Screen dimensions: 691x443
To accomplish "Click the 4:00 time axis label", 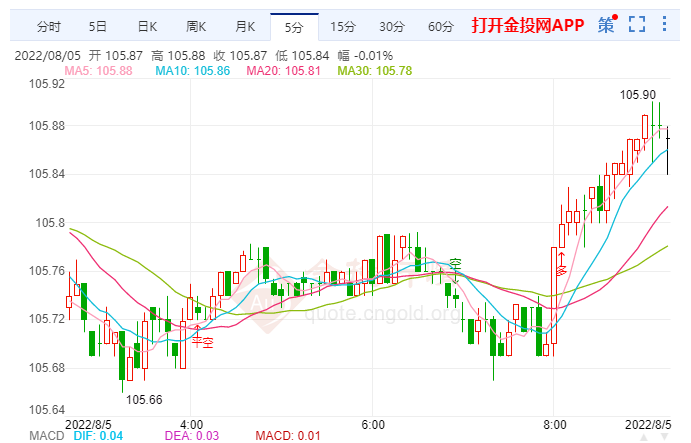I will (x=192, y=425).
